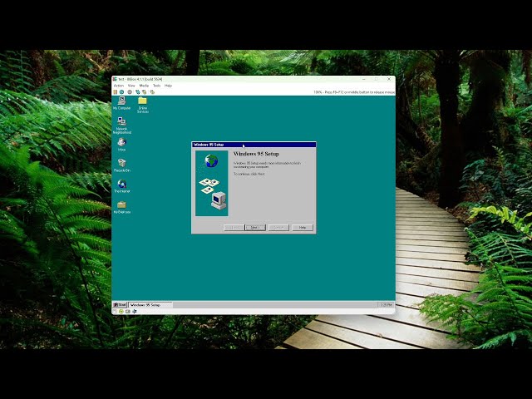The image size is (532, 399).
Task: Click Windows 95 Setup taskbar button
Action: click(x=150, y=305)
